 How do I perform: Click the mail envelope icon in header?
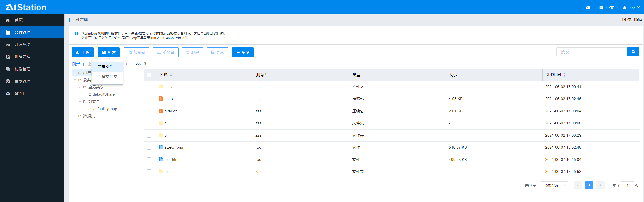pyautogui.click(x=588, y=7)
